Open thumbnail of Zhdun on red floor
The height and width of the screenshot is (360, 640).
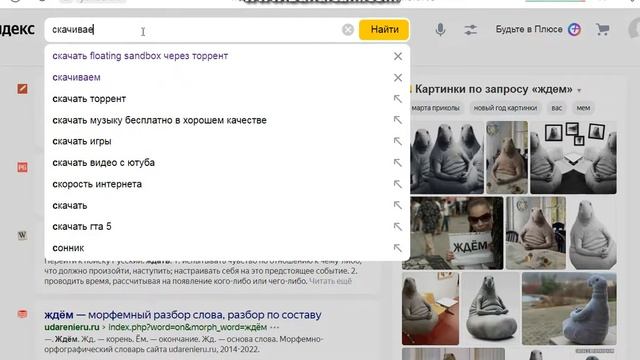pos(430,309)
